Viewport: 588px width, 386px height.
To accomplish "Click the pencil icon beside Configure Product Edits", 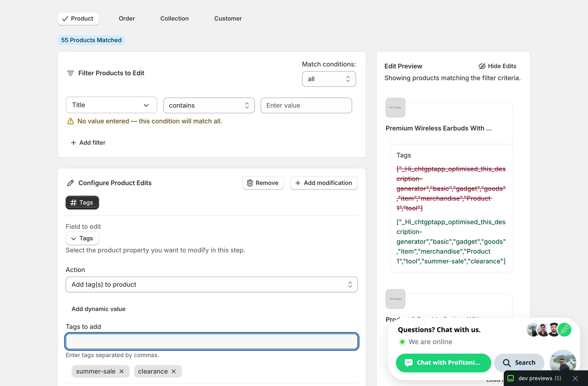I will (x=71, y=183).
